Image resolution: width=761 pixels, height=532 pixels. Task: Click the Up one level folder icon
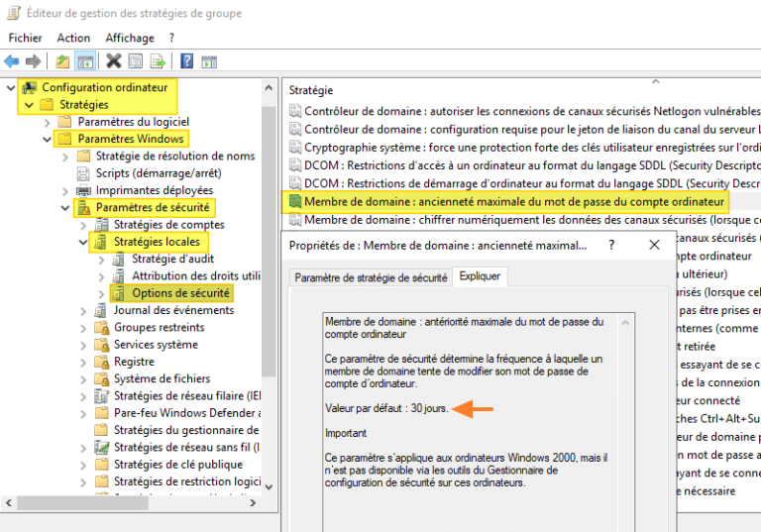62,61
